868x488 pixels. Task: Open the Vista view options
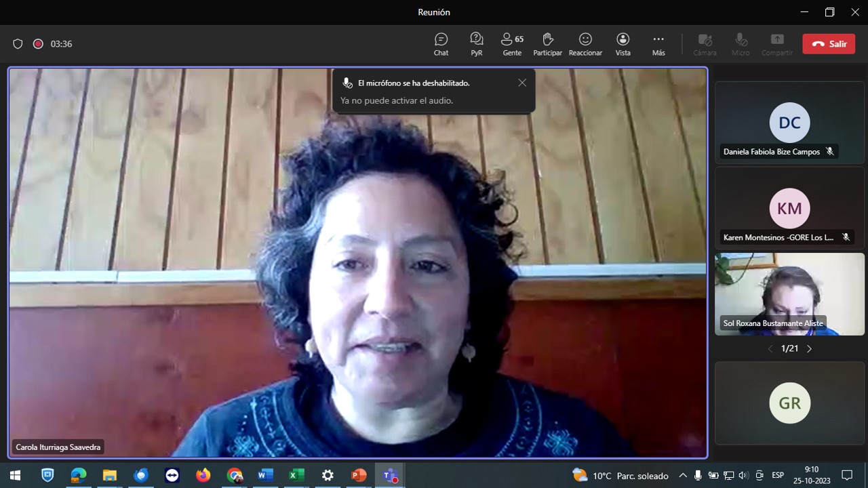623,44
